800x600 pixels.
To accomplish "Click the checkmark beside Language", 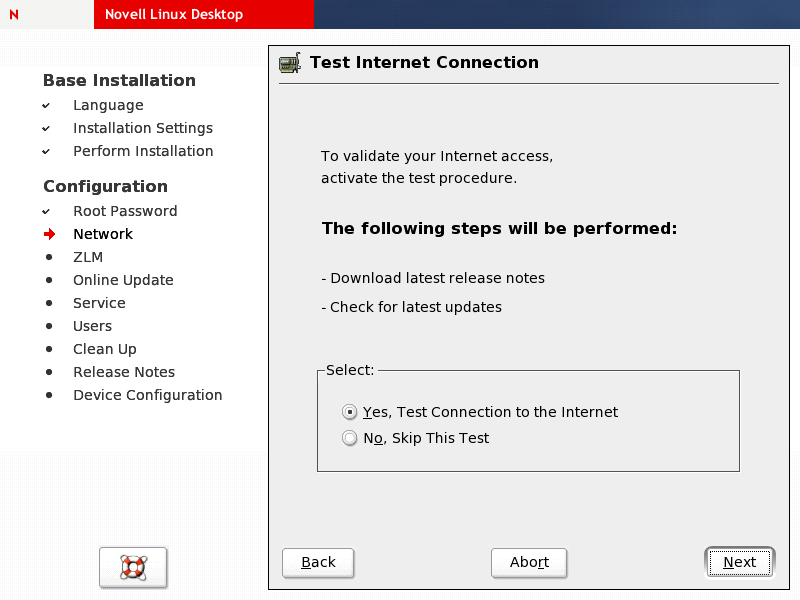I will point(46,105).
